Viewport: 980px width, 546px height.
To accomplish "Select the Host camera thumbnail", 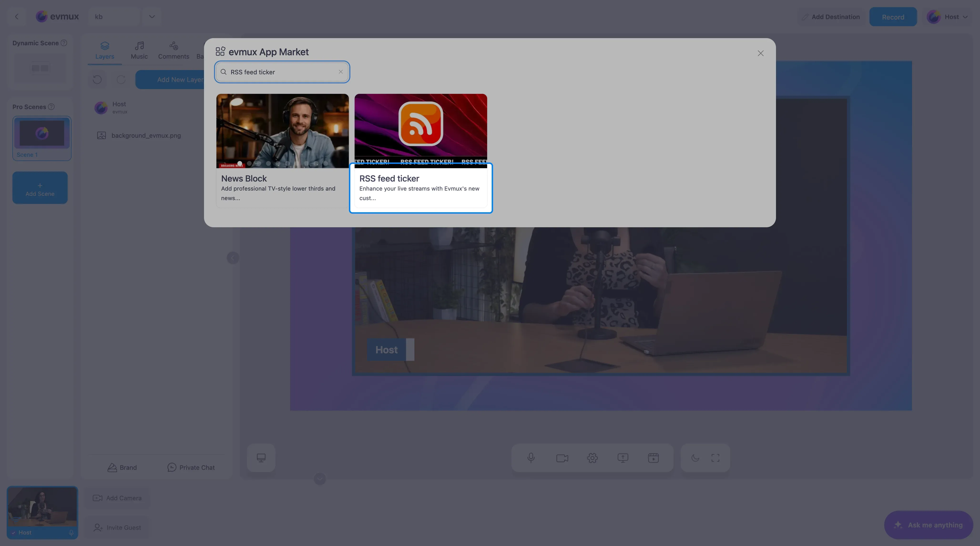I will (x=42, y=512).
